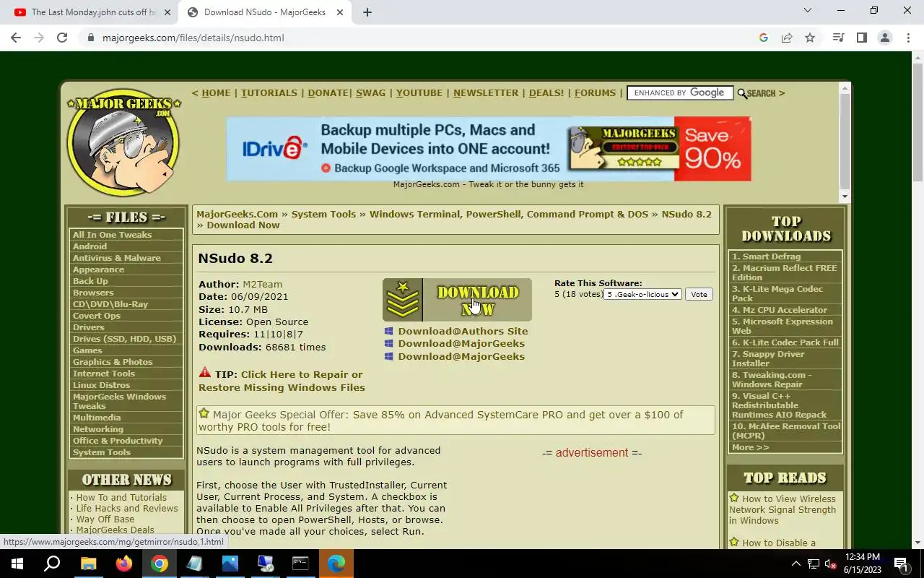
Task: Open Office & Productivity category
Action: pyautogui.click(x=118, y=441)
